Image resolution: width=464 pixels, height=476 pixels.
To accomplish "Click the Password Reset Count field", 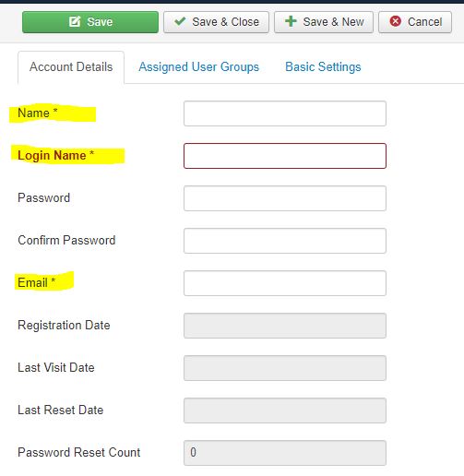I will pyautogui.click(x=285, y=453).
